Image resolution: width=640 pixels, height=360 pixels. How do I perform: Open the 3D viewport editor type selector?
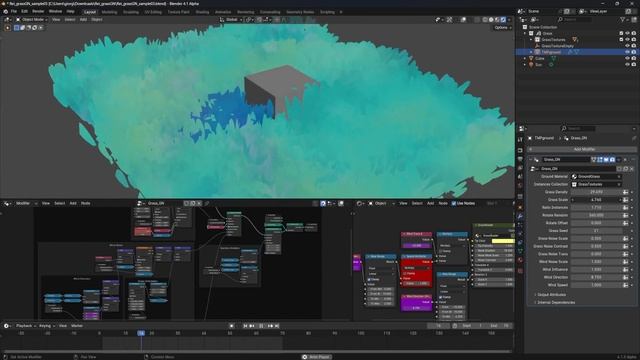pyautogui.click(x=7, y=20)
